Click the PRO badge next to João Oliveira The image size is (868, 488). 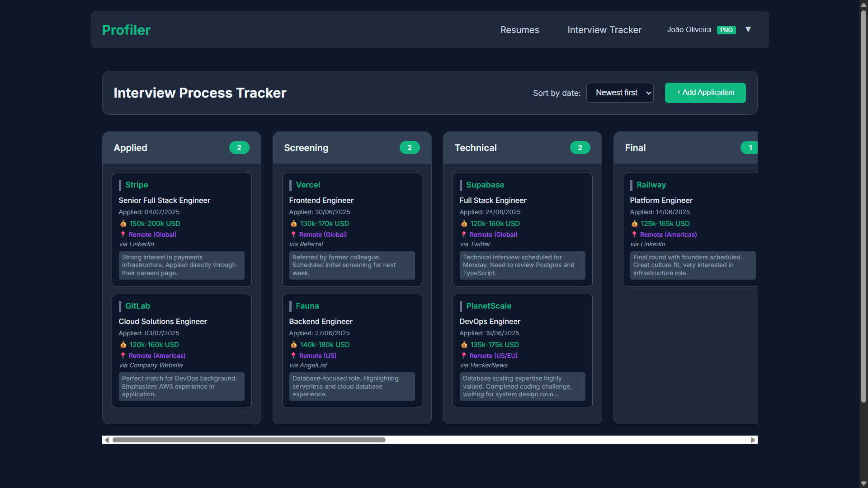(726, 30)
